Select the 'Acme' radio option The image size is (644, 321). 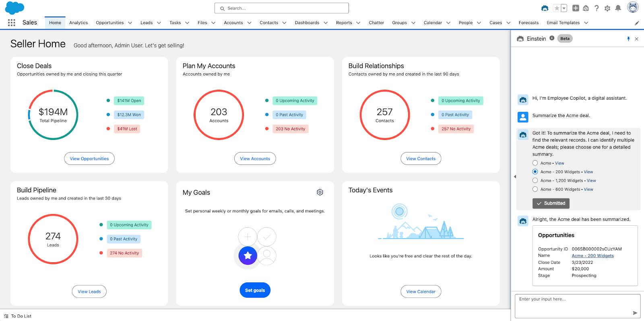(x=535, y=163)
